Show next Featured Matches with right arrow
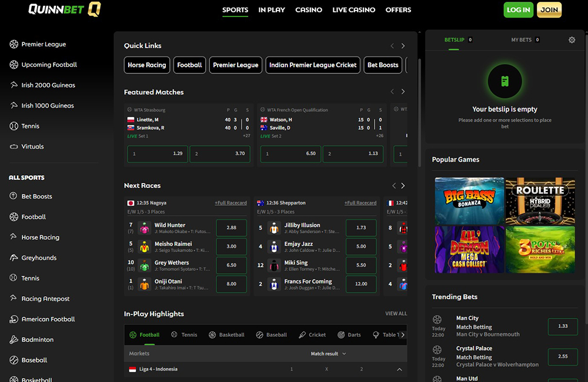 point(403,92)
